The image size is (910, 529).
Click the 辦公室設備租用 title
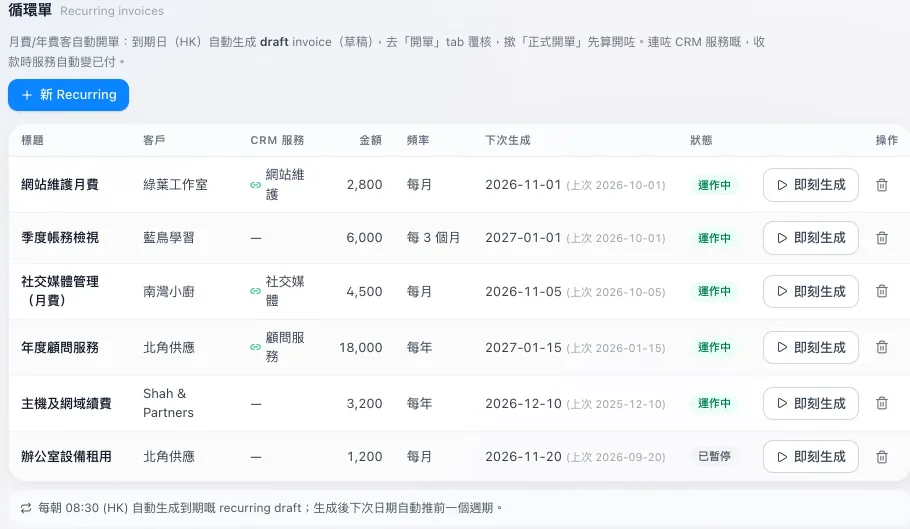click(66, 456)
